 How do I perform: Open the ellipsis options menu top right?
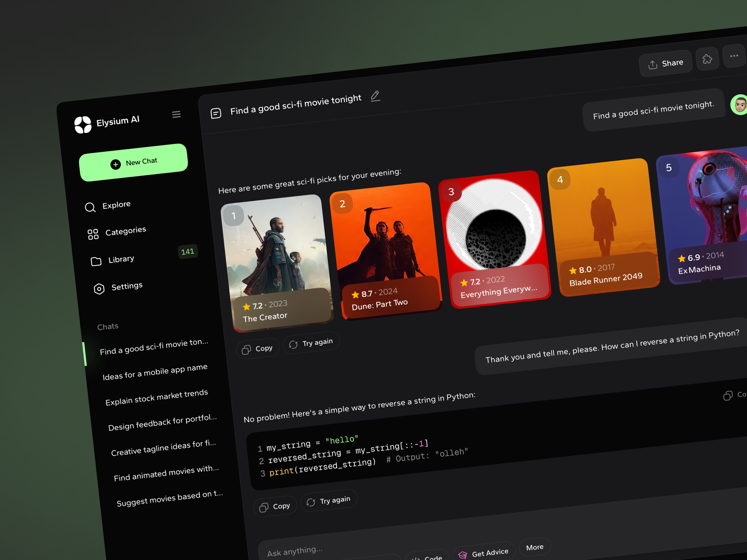pyautogui.click(x=734, y=56)
